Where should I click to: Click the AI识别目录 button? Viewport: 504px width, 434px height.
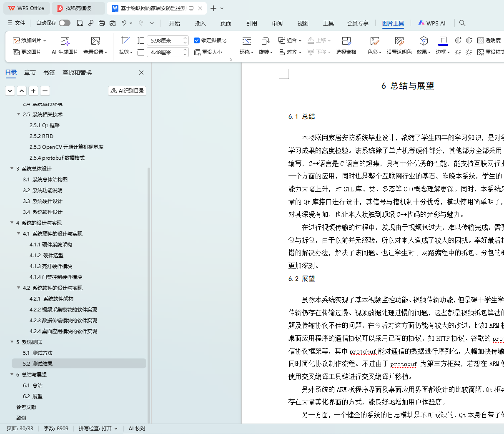coord(127,91)
